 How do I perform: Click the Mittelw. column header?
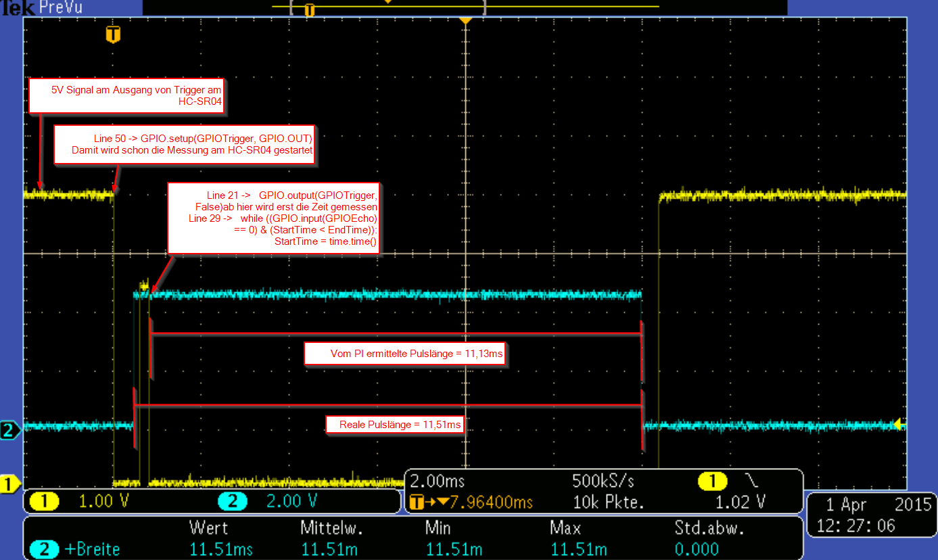(329, 528)
